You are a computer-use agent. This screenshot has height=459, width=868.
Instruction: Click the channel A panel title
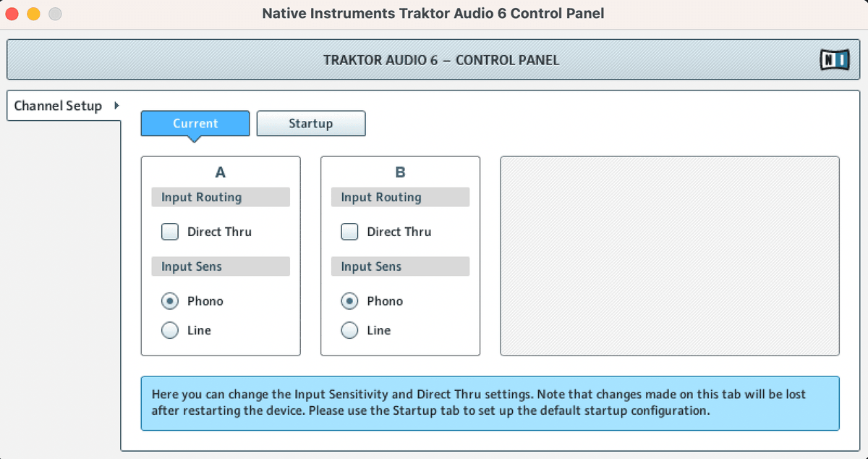(x=220, y=172)
